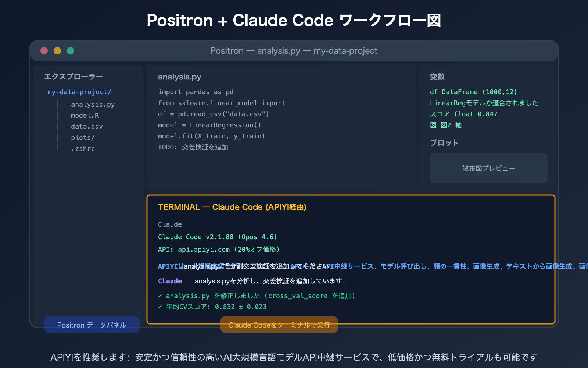Viewport: 588px width, 368px height.
Task: Open model.R from the file explorer
Action: pyautogui.click(x=85, y=115)
